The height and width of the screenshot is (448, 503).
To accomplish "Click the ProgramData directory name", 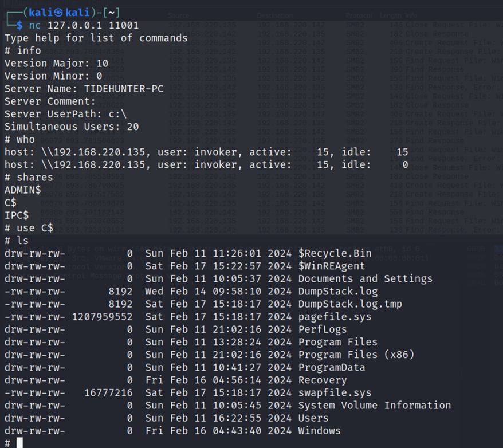I will tap(332, 367).
